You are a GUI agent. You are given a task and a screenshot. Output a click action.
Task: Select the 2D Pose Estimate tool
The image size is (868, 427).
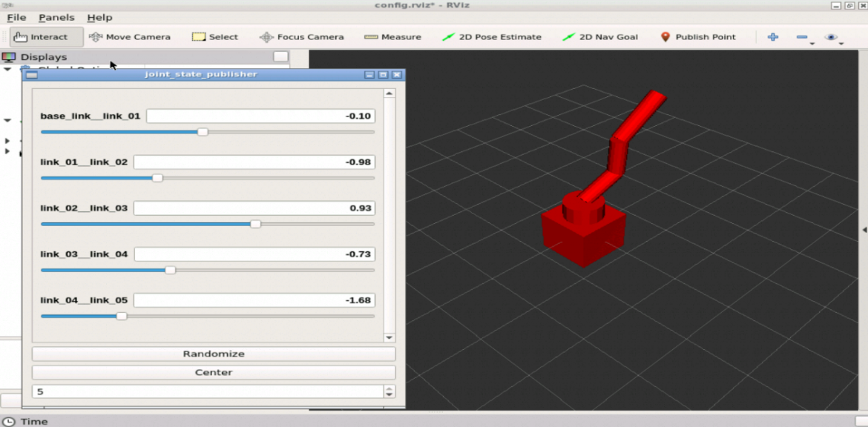(492, 37)
